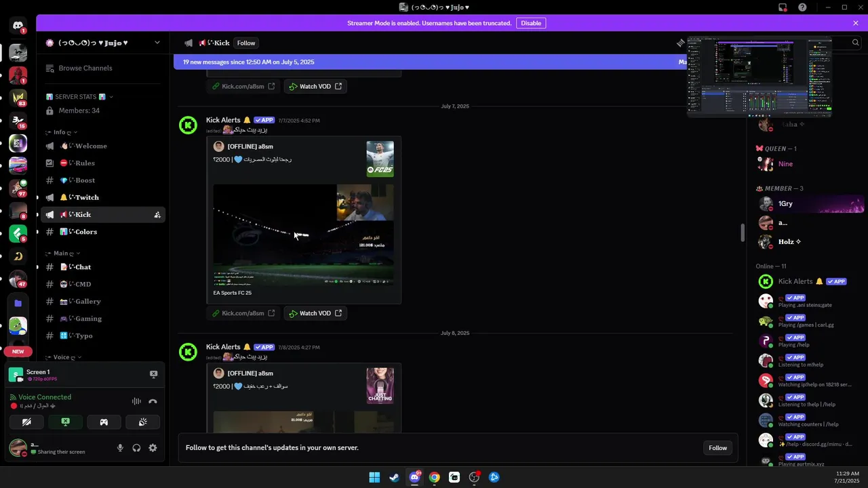Open the Gallery channel
This screenshot has width=868, height=488.
click(x=102, y=302)
